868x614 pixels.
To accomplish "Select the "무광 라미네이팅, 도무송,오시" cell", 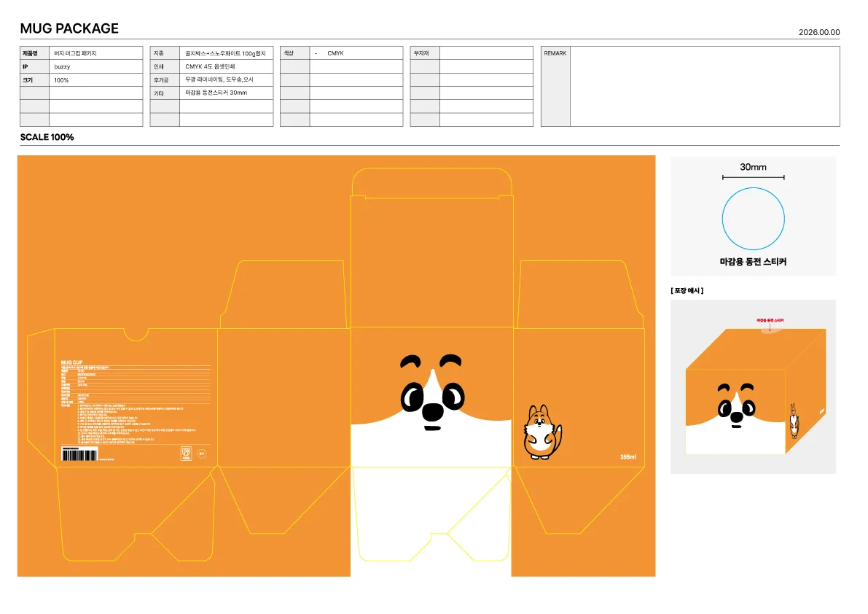I will 227,79.
